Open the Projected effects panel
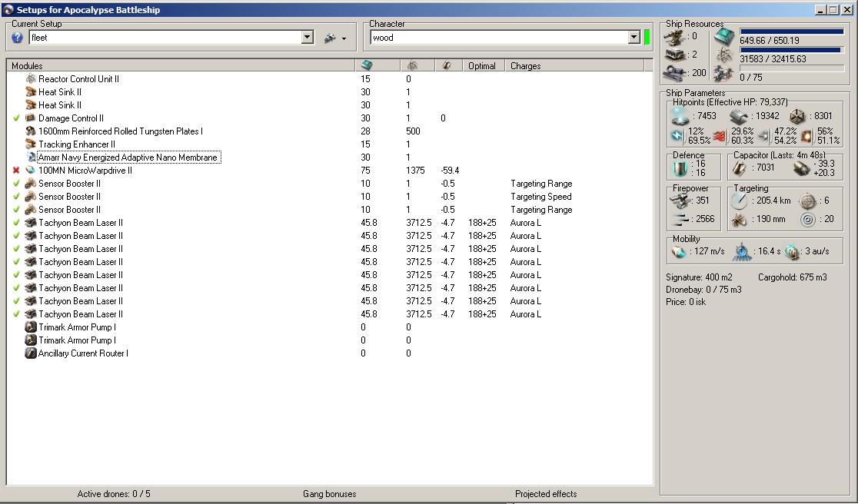Viewport: 858px width, 504px height. pos(546,494)
